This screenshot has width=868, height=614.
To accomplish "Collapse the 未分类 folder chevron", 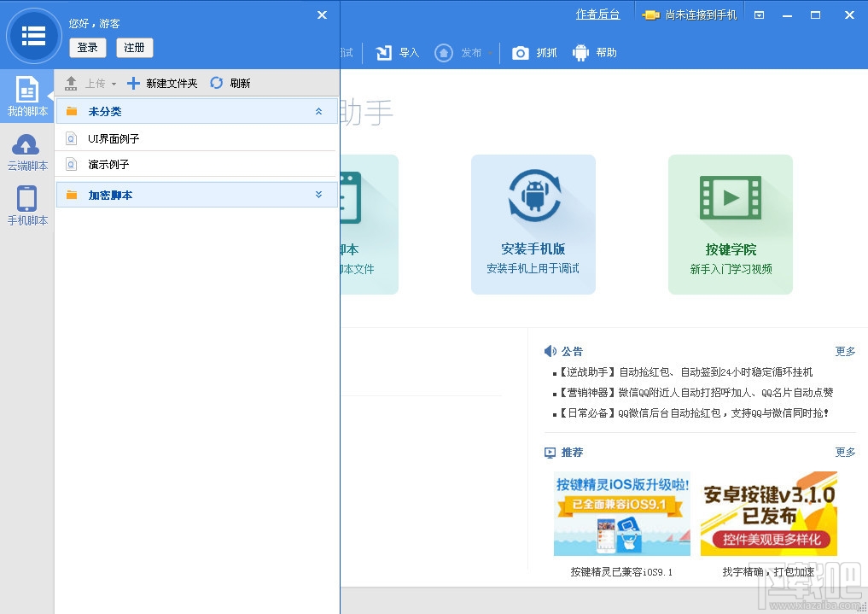I will 319,111.
